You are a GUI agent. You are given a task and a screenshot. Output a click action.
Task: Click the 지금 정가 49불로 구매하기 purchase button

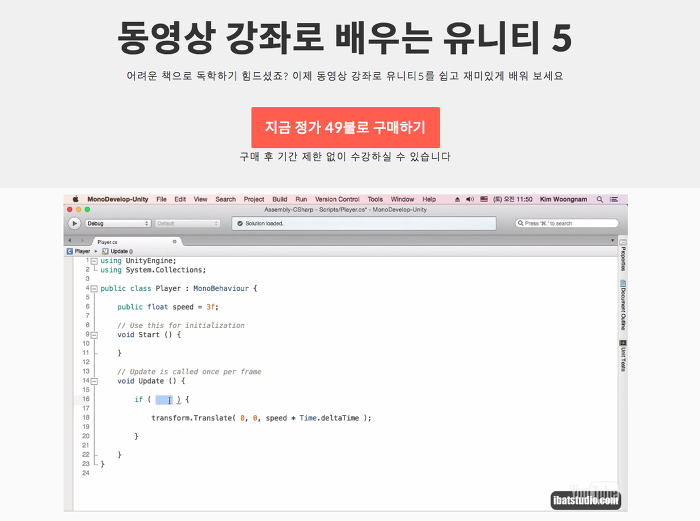coord(346,127)
